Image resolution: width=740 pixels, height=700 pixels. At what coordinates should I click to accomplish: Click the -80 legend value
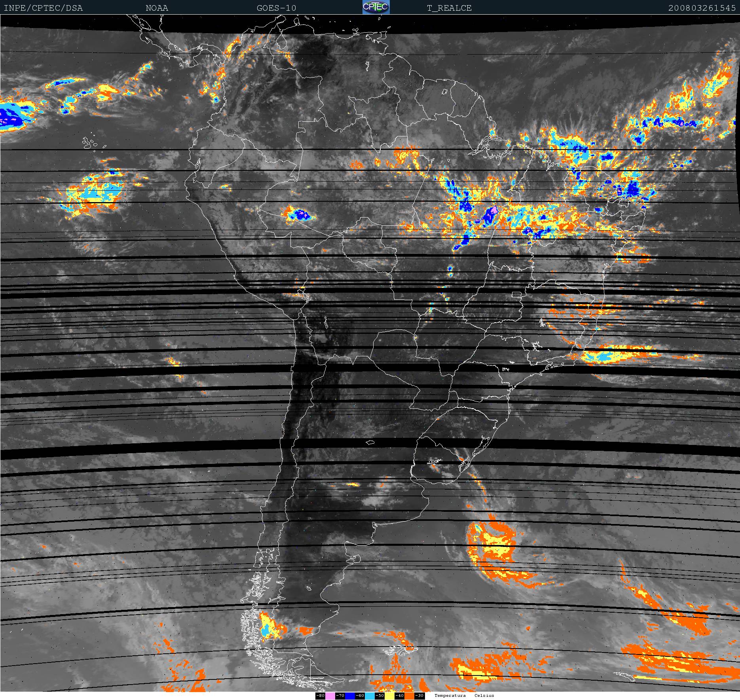[x=320, y=696]
